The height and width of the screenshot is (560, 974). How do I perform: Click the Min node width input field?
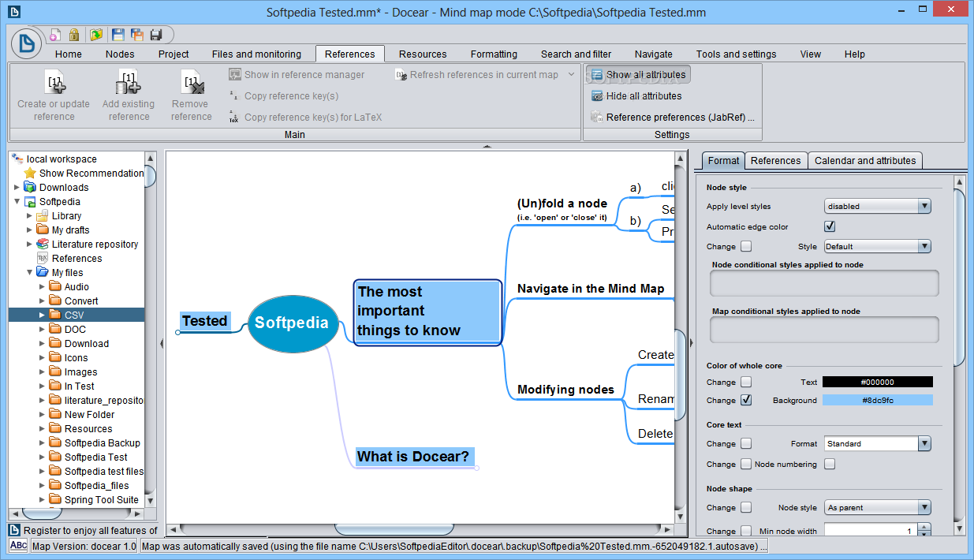pos(870,532)
